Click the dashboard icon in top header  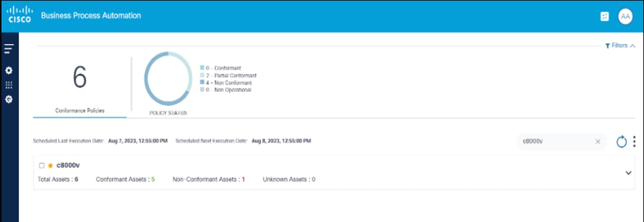point(604,16)
